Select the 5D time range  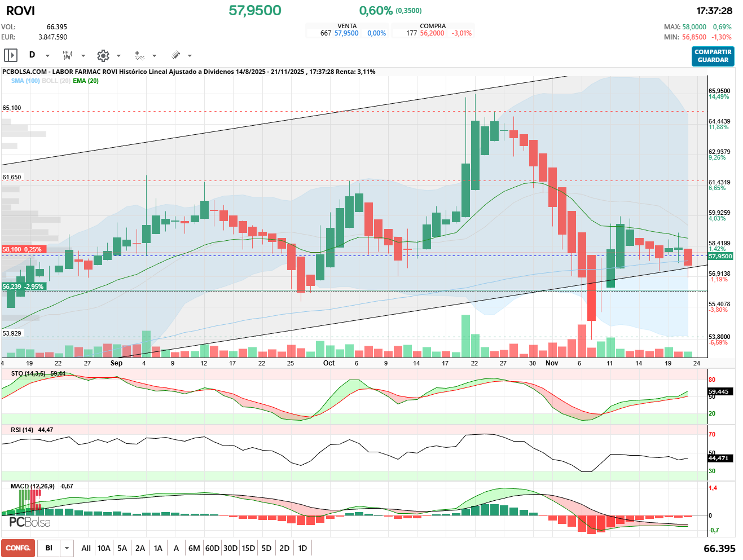(x=266, y=548)
